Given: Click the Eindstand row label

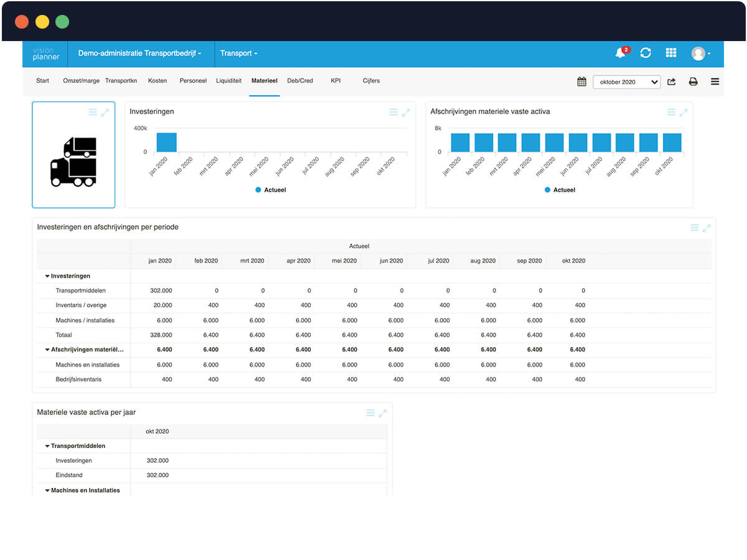Looking at the screenshot, I should [69, 475].
